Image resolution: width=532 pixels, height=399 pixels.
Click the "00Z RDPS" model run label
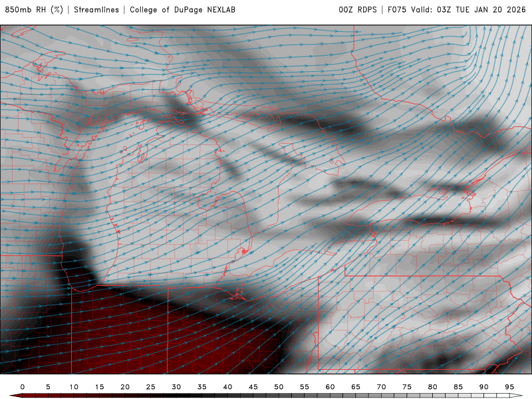point(358,10)
